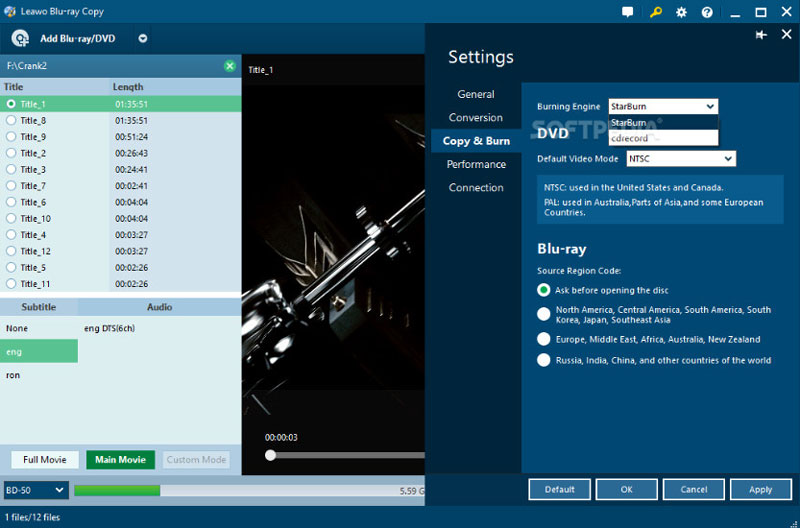The image size is (800, 528).
Task: Expand the Add Blu-ray/DVD dropdown arrow
Action: pyautogui.click(x=143, y=39)
